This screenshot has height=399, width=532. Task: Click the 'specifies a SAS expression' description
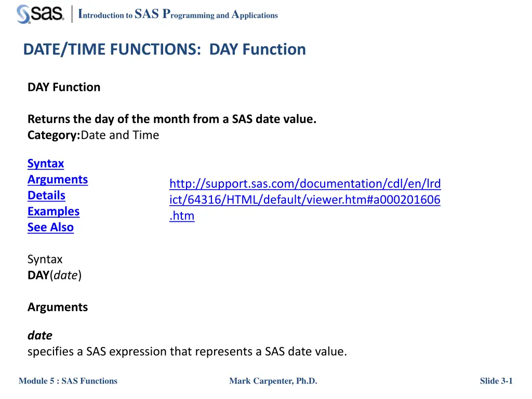[x=187, y=352]
